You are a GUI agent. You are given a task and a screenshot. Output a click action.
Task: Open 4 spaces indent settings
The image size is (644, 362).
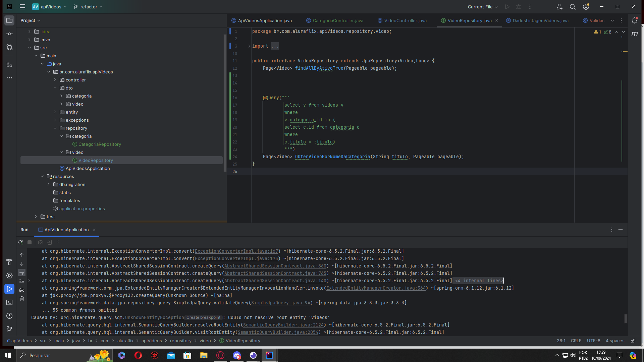615,341
